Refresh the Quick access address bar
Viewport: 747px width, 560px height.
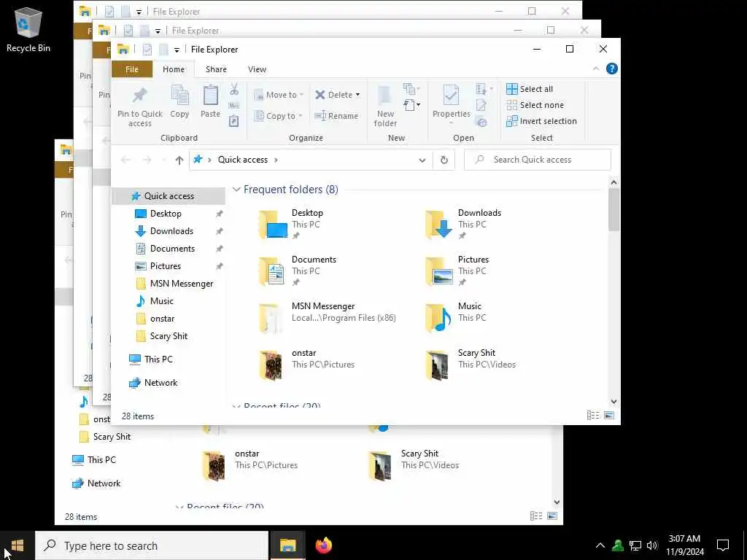click(444, 160)
